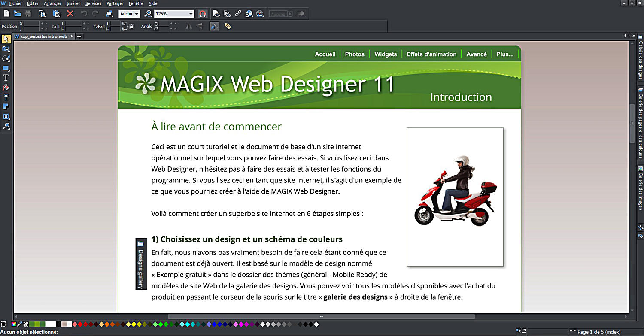
Task: Select the Rectangle shape tool
Action: [x=6, y=68]
